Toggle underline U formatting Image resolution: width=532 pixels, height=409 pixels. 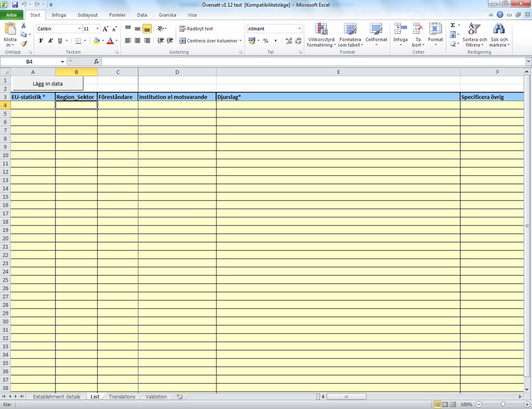point(60,41)
